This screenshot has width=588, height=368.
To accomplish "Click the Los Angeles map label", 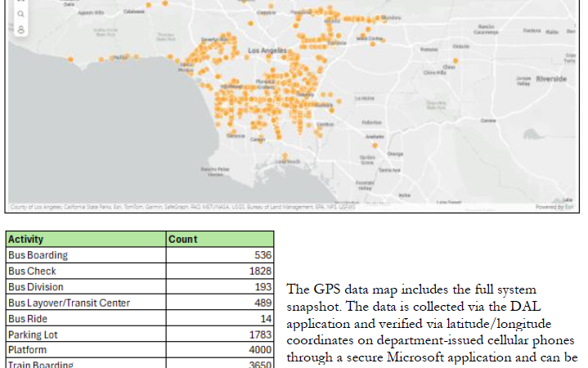I will click(267, 51).
